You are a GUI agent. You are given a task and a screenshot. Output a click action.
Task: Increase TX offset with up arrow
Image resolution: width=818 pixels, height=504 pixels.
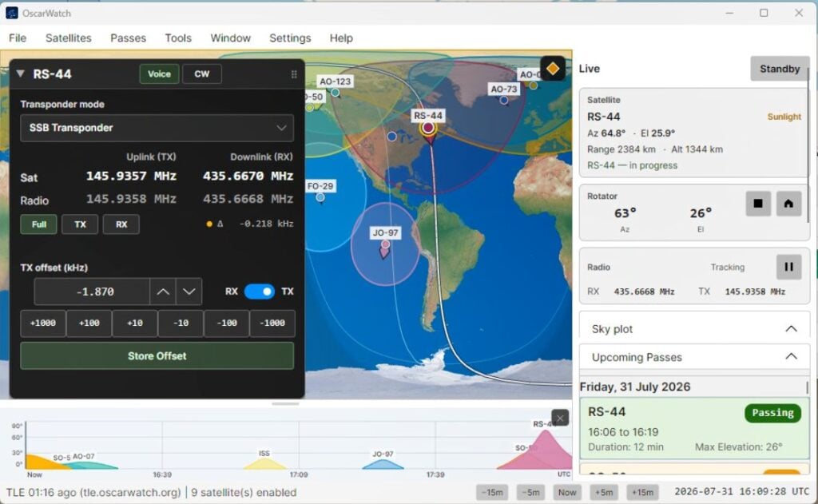163,292
